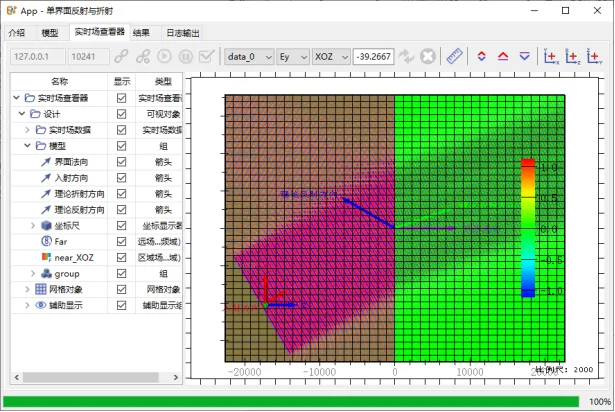The width and height of the screenshot is (615, 412).
Task: Click the group objects icon
Action: coord(47,273)
